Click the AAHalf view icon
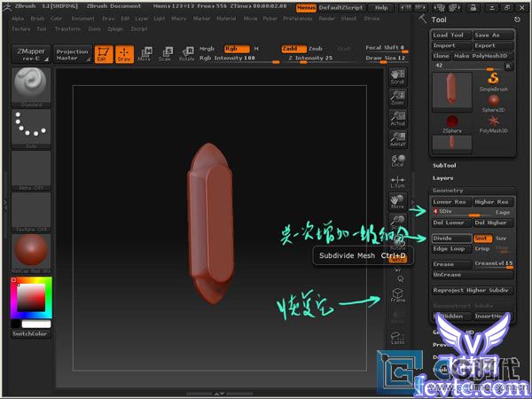 click(397, 139)
